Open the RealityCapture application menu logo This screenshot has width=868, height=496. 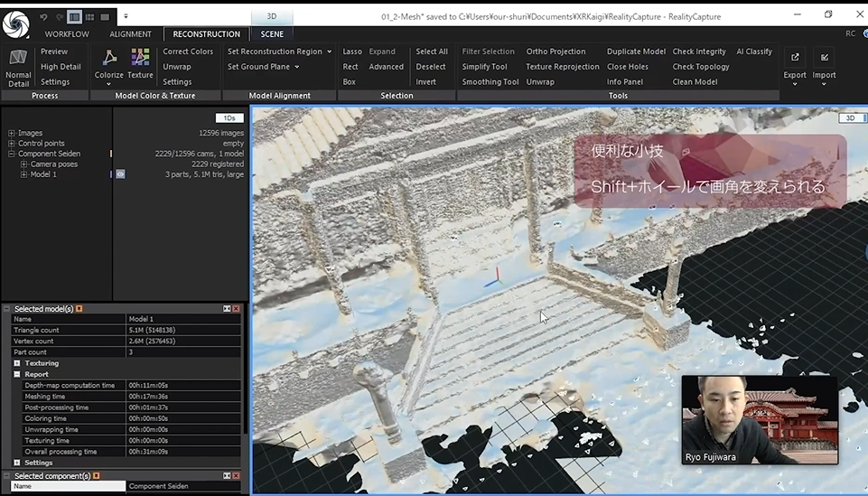click(16, 23)
